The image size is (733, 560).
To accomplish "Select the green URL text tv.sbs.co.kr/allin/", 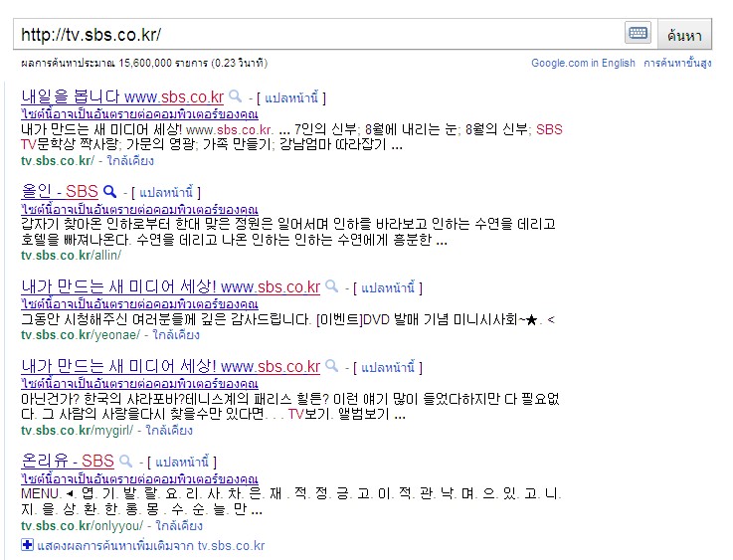I will click(71, 256).
